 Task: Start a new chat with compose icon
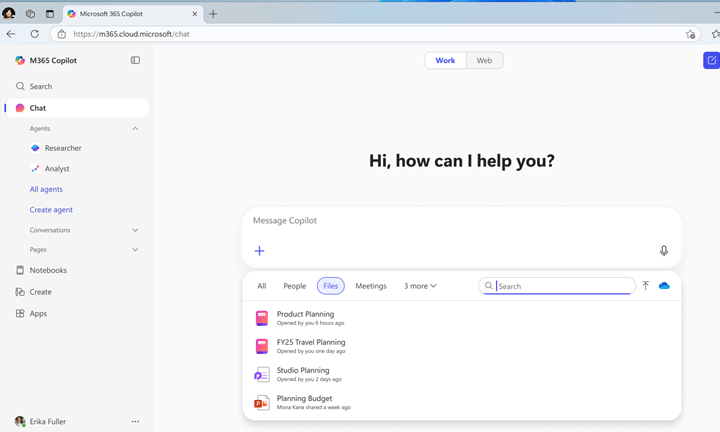tap(711, 60)
